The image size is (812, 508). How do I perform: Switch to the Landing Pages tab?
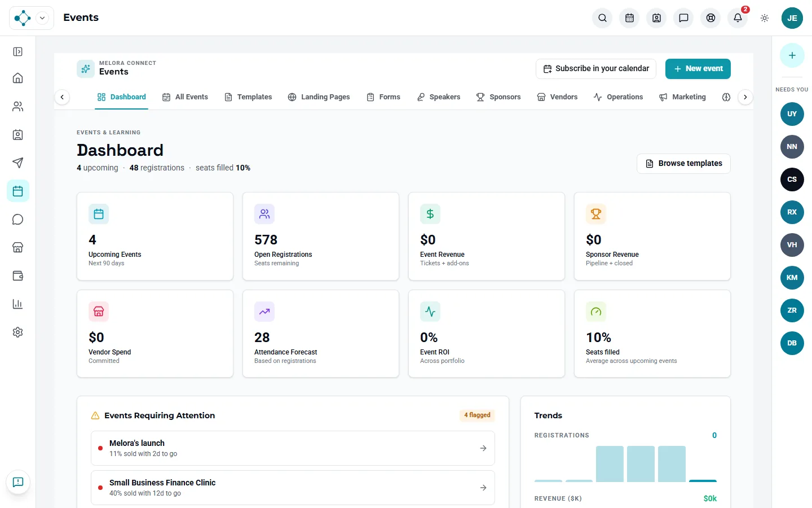tap(319, 97)
